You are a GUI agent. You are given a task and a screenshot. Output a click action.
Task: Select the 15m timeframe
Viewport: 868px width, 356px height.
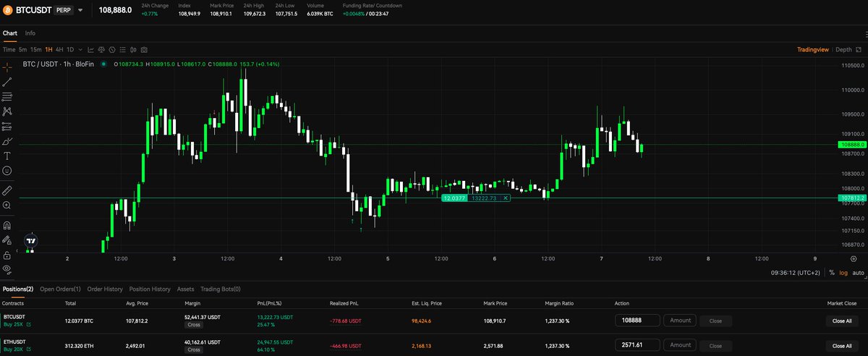pos(35,50)
